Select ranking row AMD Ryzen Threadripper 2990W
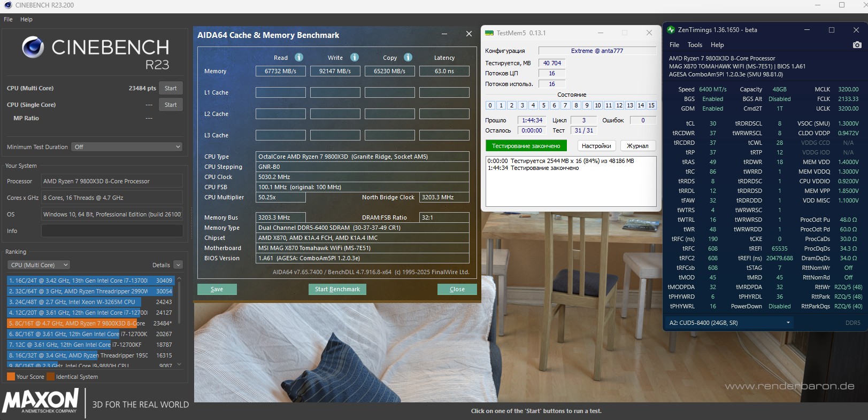 click(x=90, y=291)
